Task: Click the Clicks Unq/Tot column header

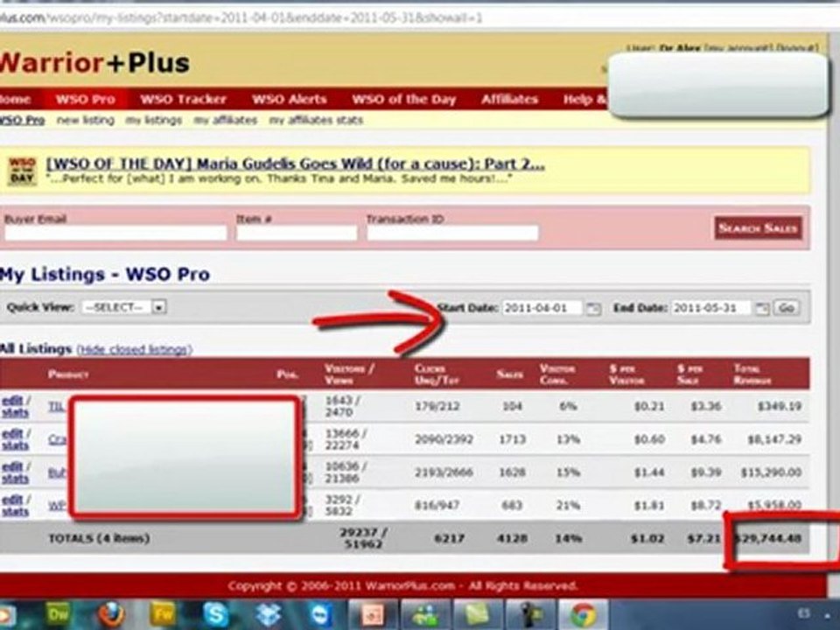Action: 437,374
